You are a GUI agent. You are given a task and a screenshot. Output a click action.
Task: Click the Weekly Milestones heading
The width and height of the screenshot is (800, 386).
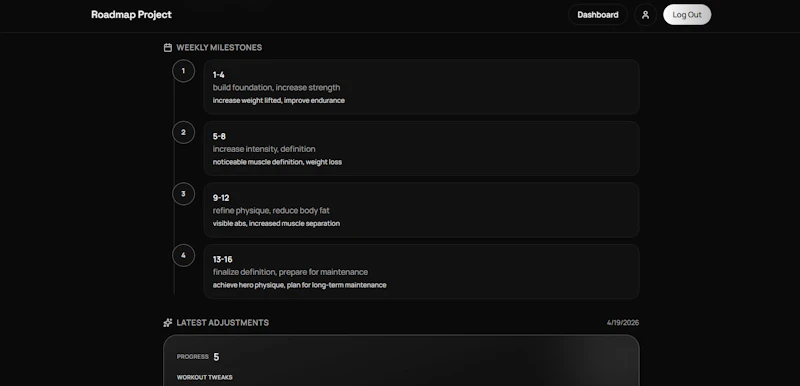(x=219, y=47)
